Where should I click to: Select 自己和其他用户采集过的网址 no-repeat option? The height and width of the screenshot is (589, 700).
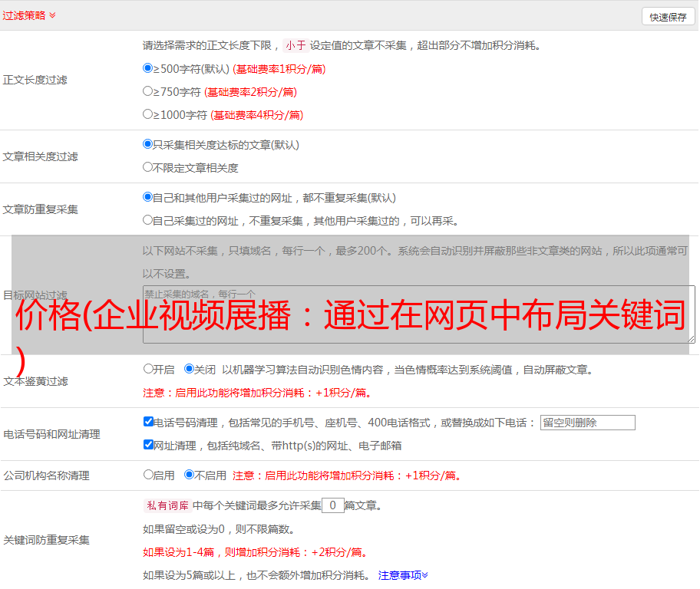[x=148, y=197]
